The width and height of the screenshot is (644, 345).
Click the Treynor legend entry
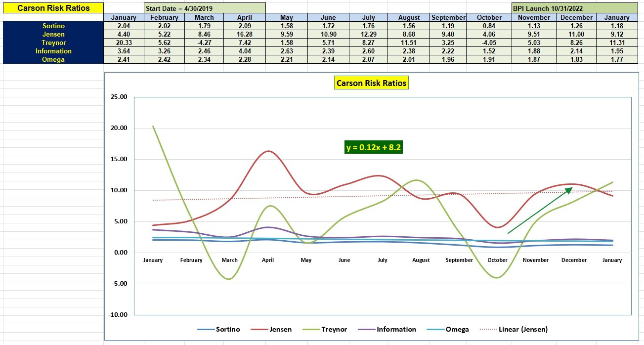324,329
